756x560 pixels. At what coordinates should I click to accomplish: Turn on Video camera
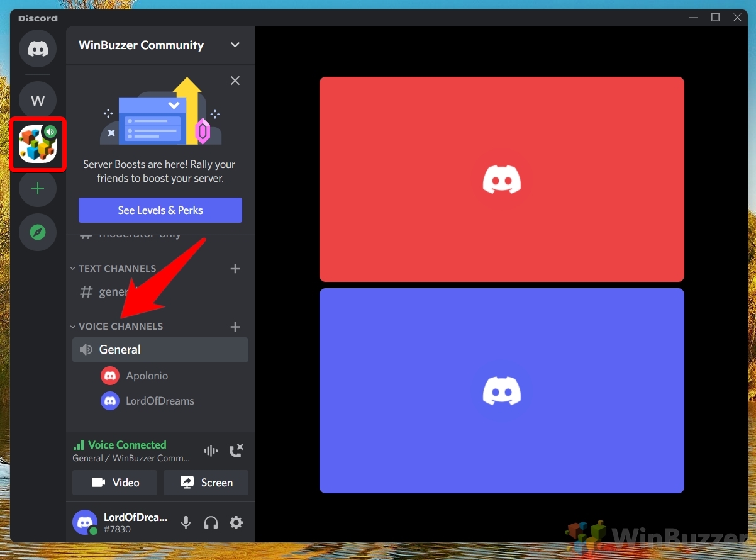click(114, 483)
